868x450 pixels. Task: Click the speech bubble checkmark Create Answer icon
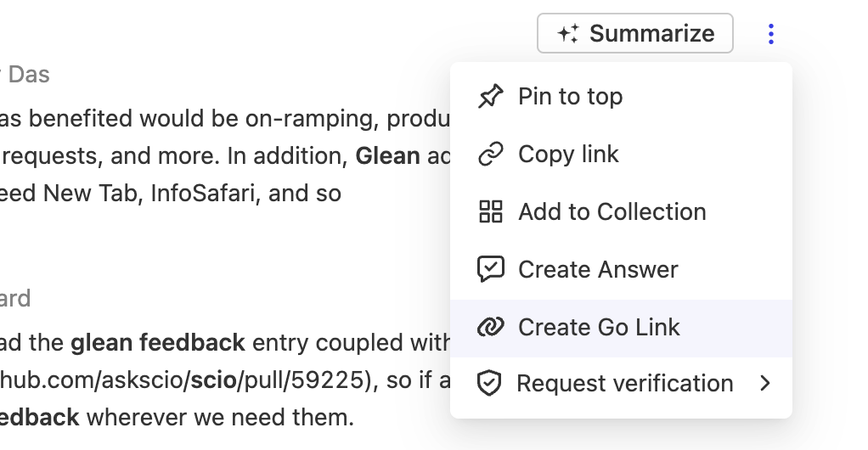point(491,269)
